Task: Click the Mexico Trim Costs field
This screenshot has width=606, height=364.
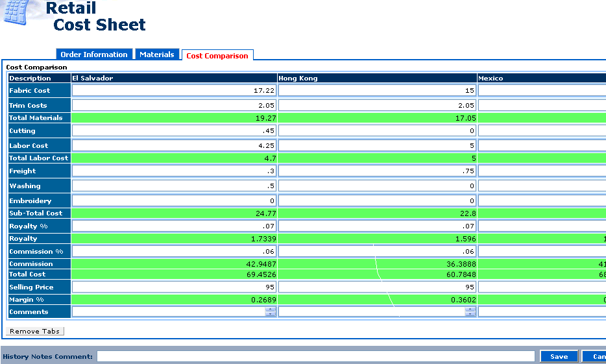Action: (542, 105)
